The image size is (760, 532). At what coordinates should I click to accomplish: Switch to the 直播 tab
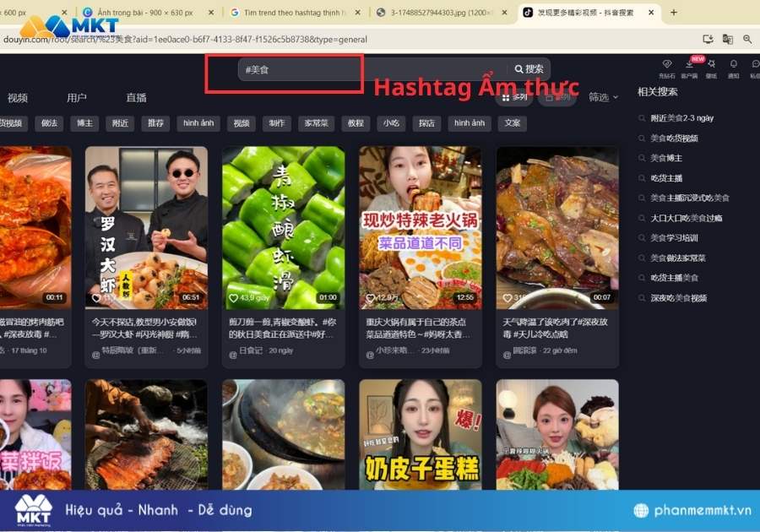tap(135, 97)
